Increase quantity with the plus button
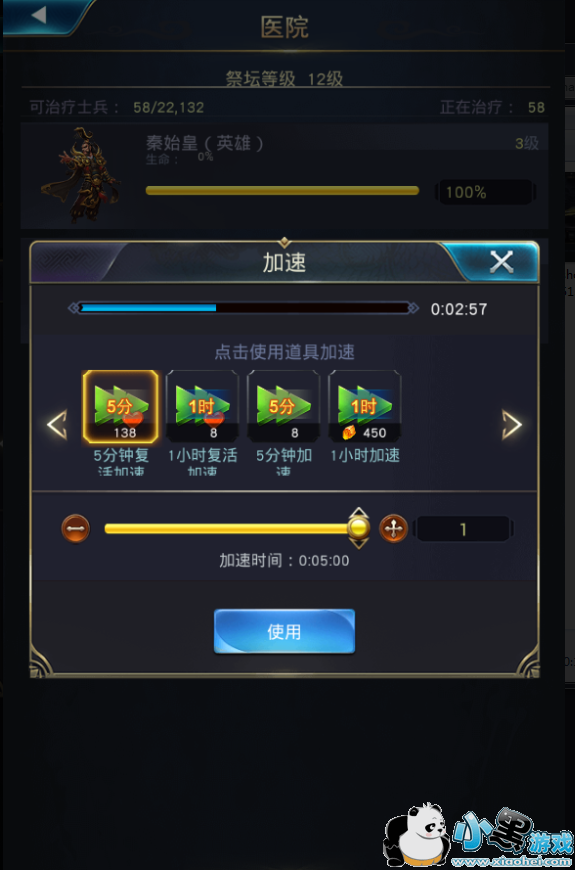This screenshot has width=575, height=870. 394,529
